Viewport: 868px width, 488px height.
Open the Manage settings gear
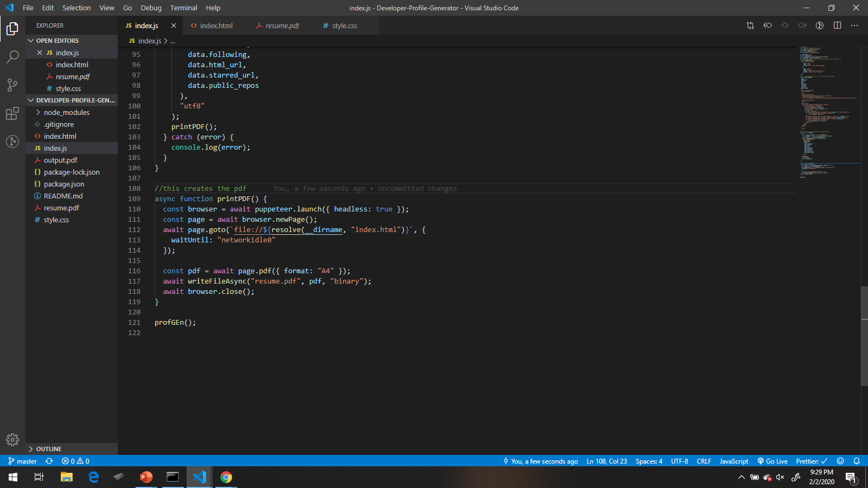[12, 440]
